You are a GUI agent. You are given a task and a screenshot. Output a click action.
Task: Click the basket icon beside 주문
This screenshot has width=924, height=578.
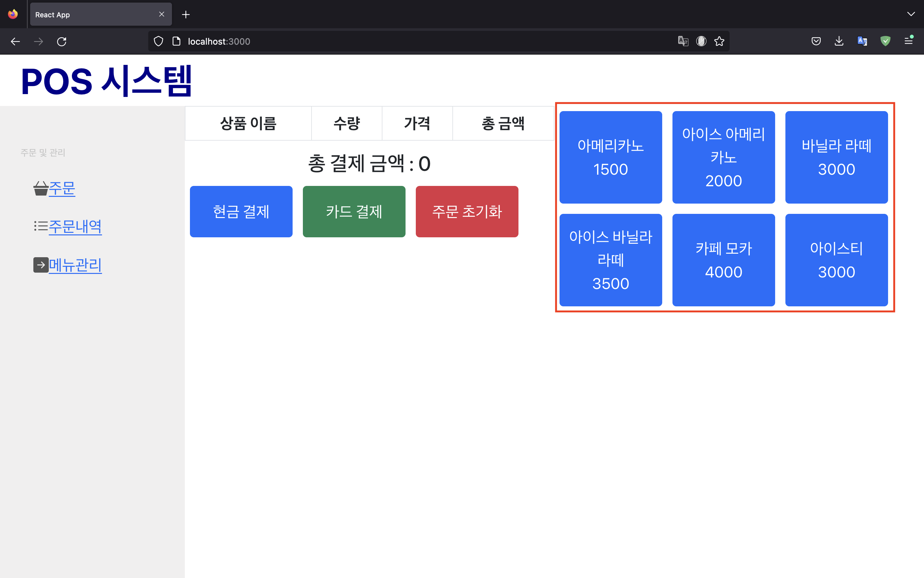click(41, 188)
